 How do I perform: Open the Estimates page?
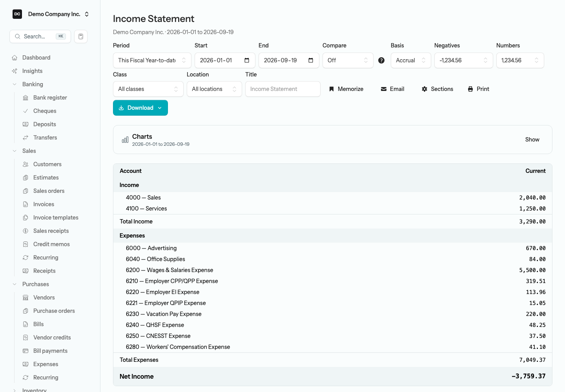tap(46, 178)
